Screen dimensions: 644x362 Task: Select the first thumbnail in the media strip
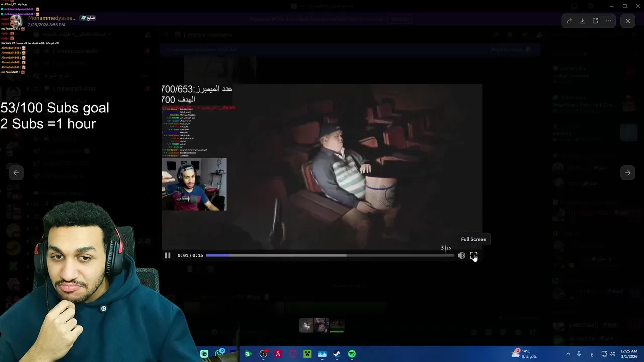point(306,325)
